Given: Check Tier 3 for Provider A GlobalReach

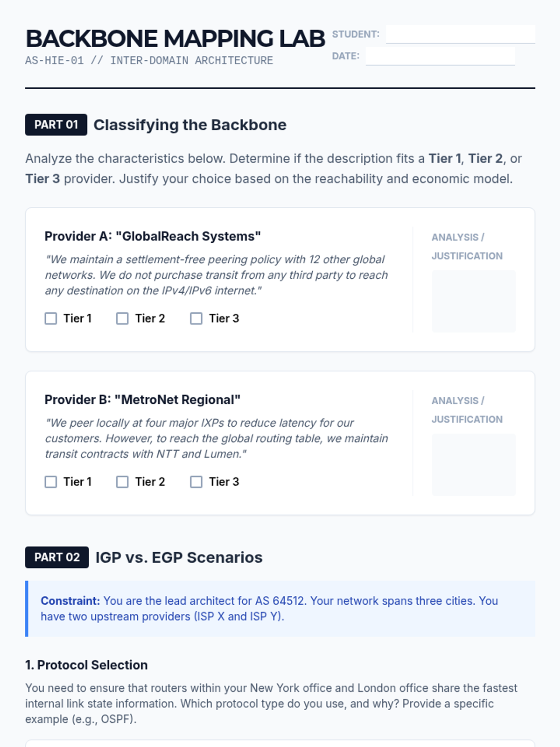Looking at the screenshot, I should click(196, 318).
